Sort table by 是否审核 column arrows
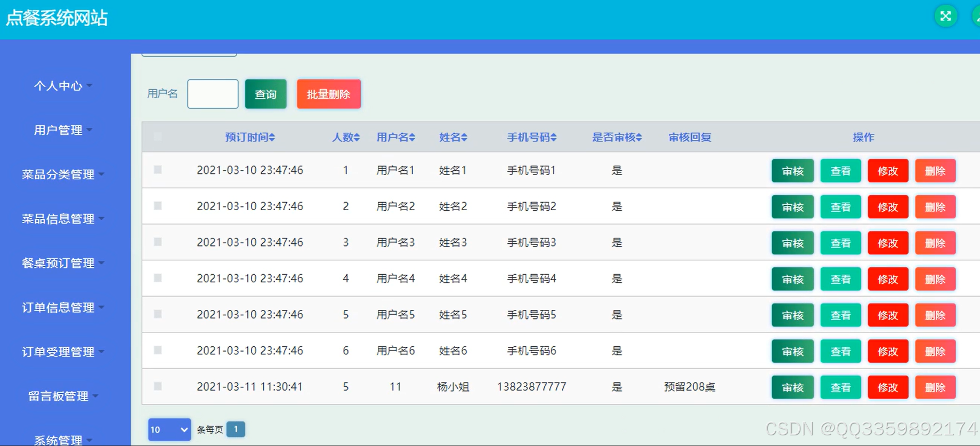 [x=639, y=138]
